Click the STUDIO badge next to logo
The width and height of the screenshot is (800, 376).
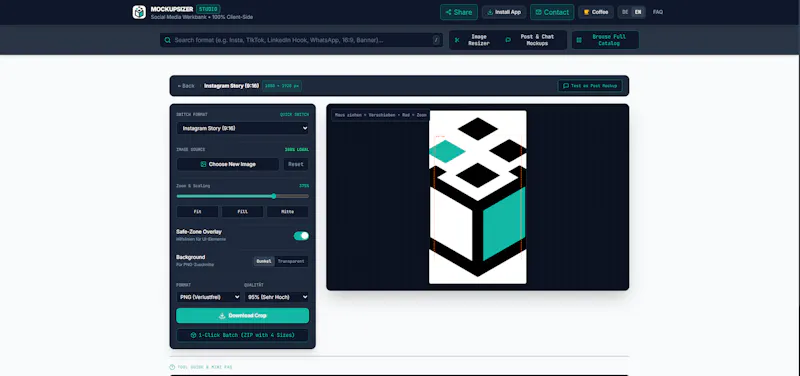pos(208,9)
